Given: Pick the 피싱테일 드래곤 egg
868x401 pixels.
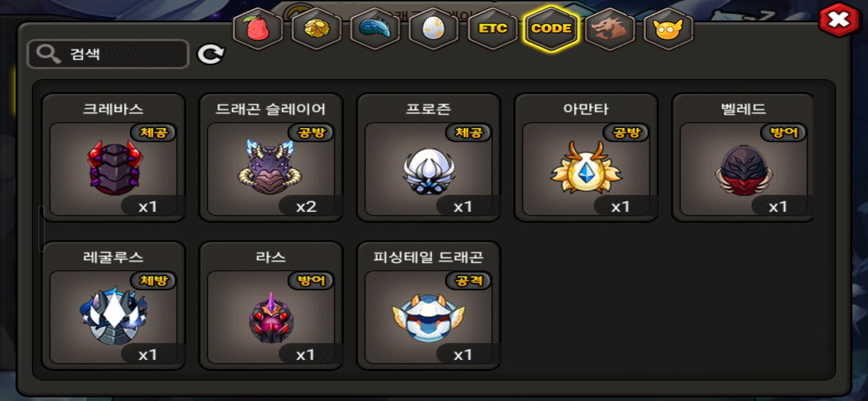Looking at the screenshot, I should (429, 306).
